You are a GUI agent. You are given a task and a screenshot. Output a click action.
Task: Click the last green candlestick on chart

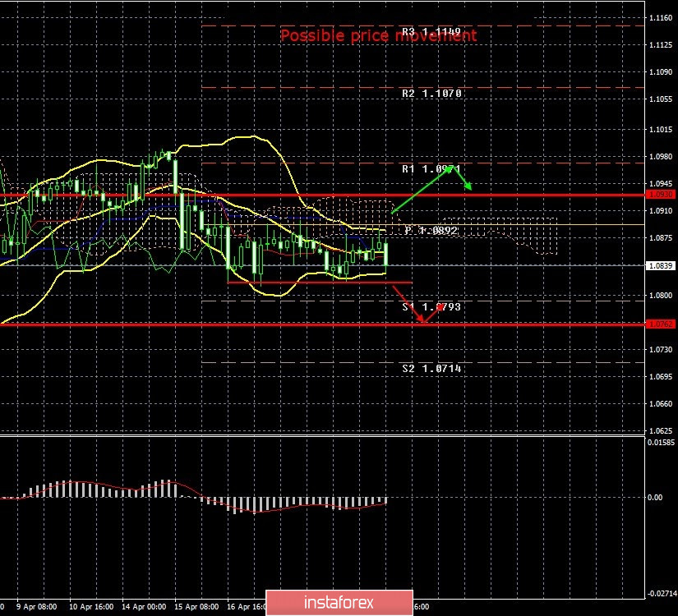click(385, 255)
